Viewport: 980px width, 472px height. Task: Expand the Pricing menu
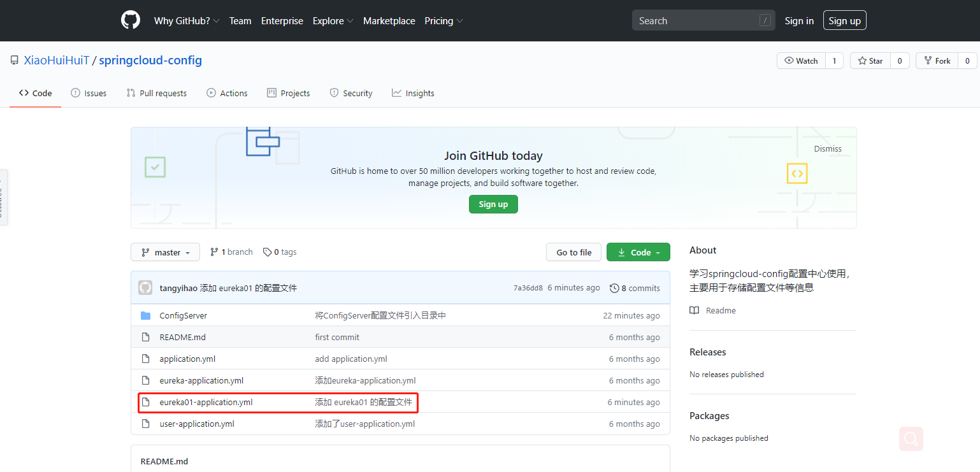click(x=444, y=20)
